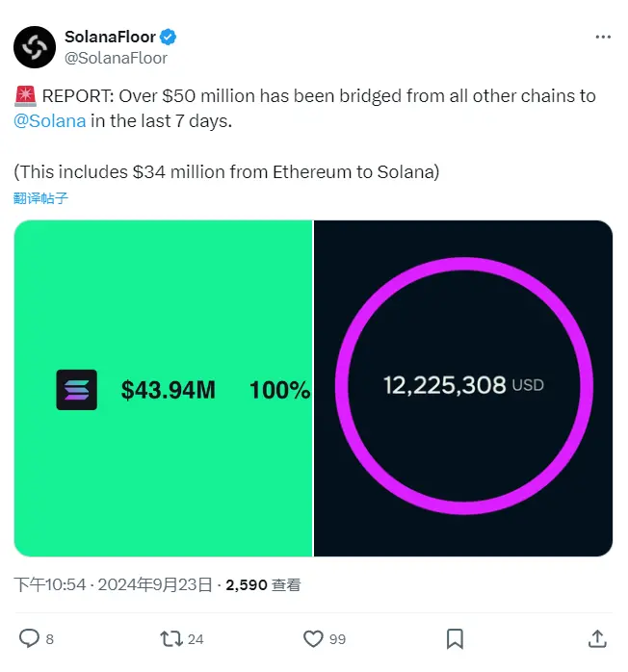Viewport: 628px width, 672px height.
Task: Click the SolanaFloor profile avatar
Action: (x=35, y=46)
